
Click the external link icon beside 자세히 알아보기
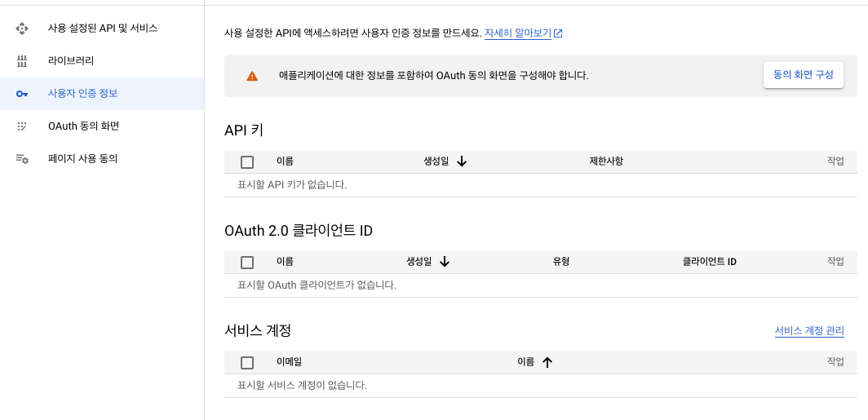click(559, 33)
